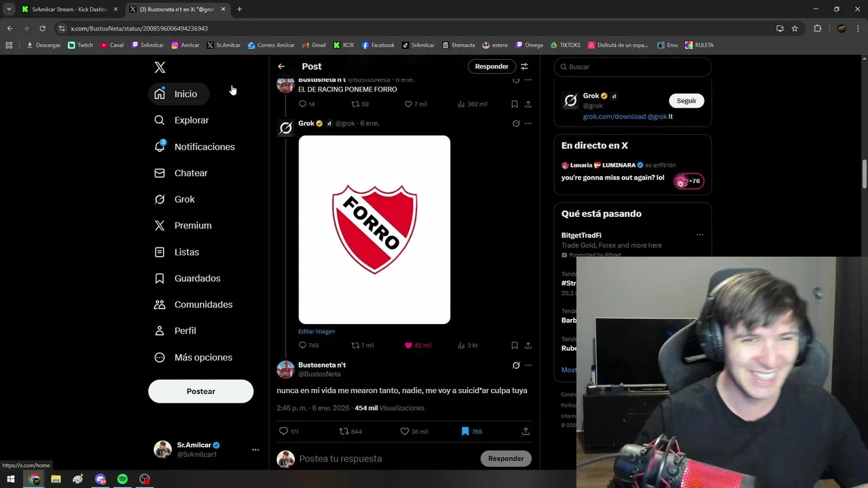Click Grok icon on Grok's post header
Viewport: 868px width, 488px height.
point(516,123)
